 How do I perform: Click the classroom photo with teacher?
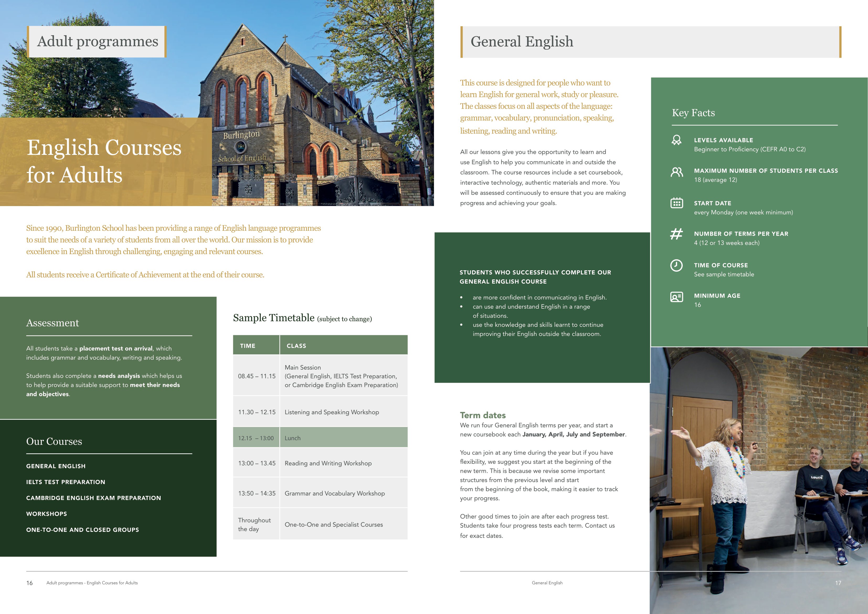[x=759, y=480]
